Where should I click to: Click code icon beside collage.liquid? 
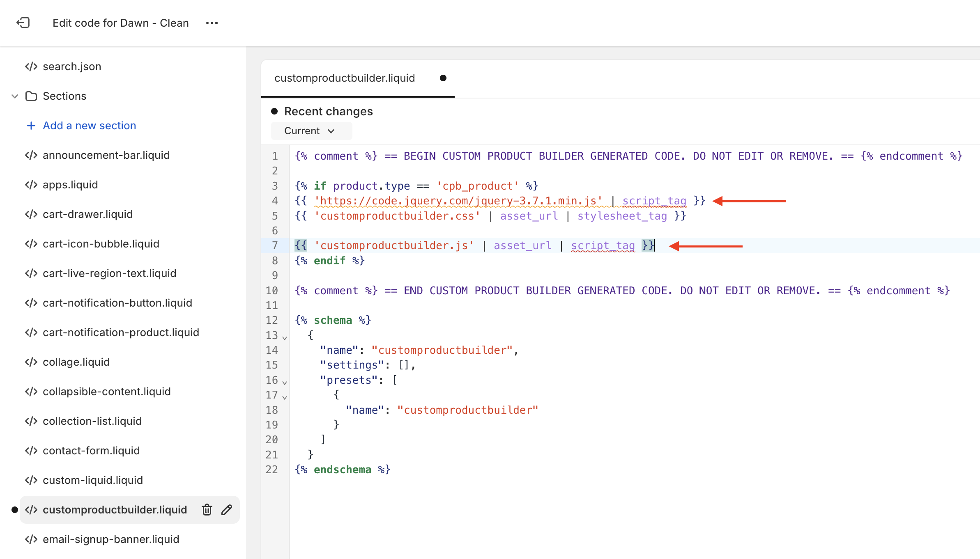(31, 362)
